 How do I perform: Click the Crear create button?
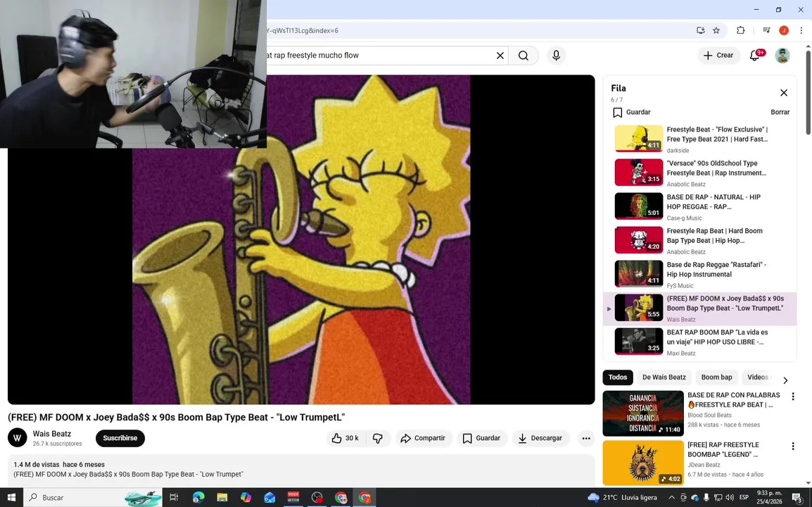tap(718, 56)
